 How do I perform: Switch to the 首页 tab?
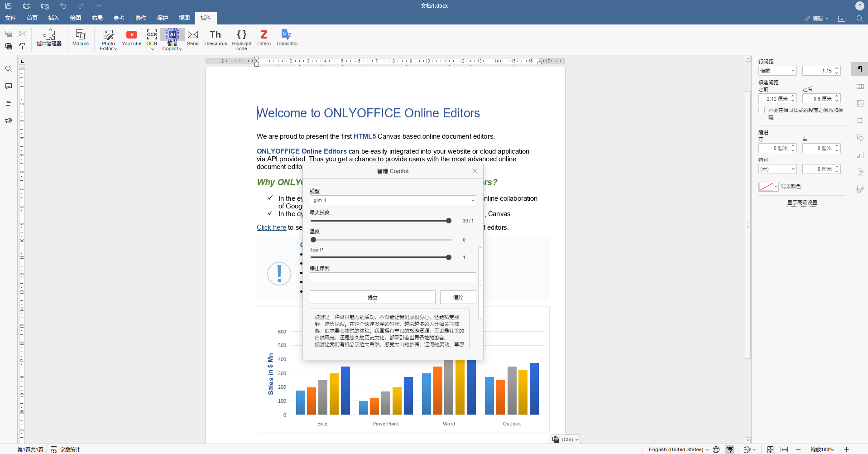coord(32,18)
